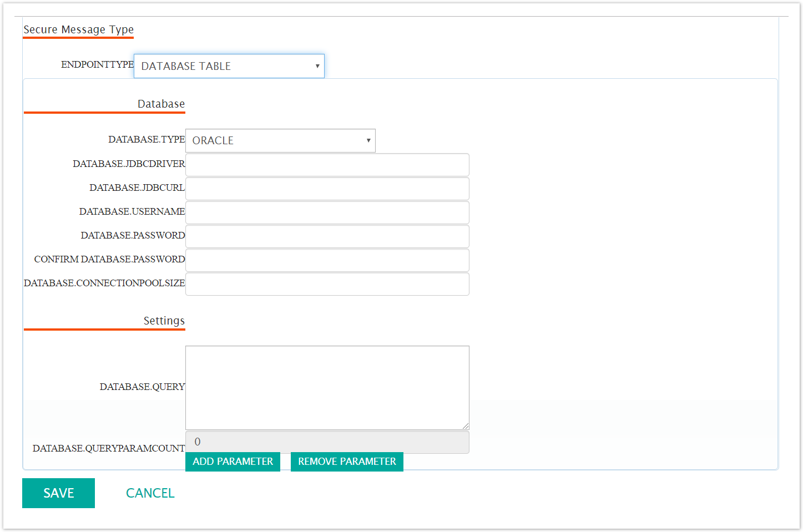Click the DATABASE.JDBCURL input field
Screen dimensions: 803x532
point(327,188)
